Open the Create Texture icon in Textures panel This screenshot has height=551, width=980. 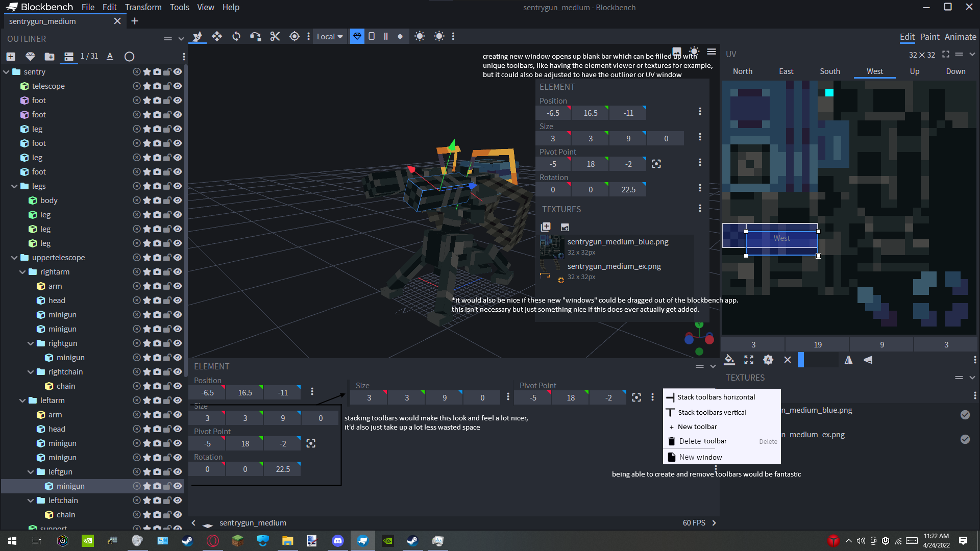tap(546, 227)
